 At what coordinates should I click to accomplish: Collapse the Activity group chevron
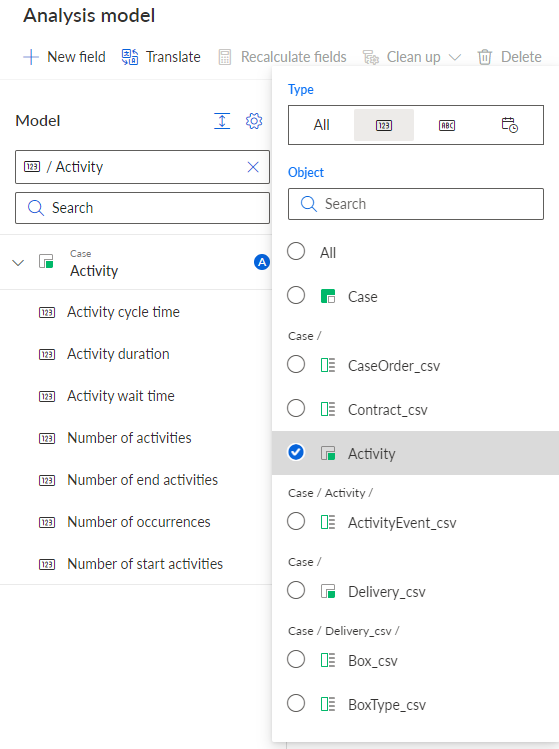click(x=18, y=263)
